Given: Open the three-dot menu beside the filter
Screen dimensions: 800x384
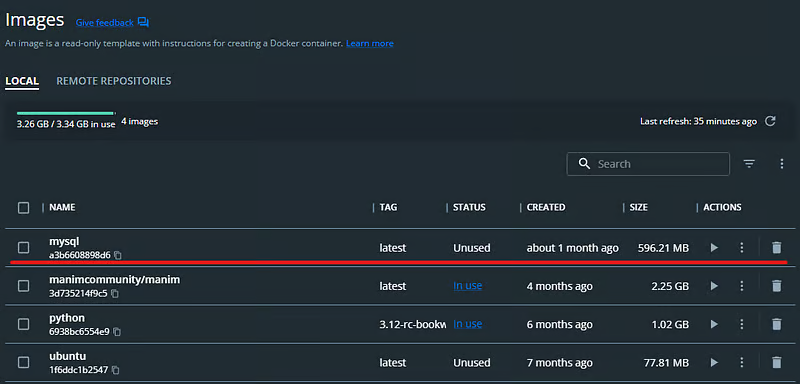Looking at the screenshot, I should point(782,164).
